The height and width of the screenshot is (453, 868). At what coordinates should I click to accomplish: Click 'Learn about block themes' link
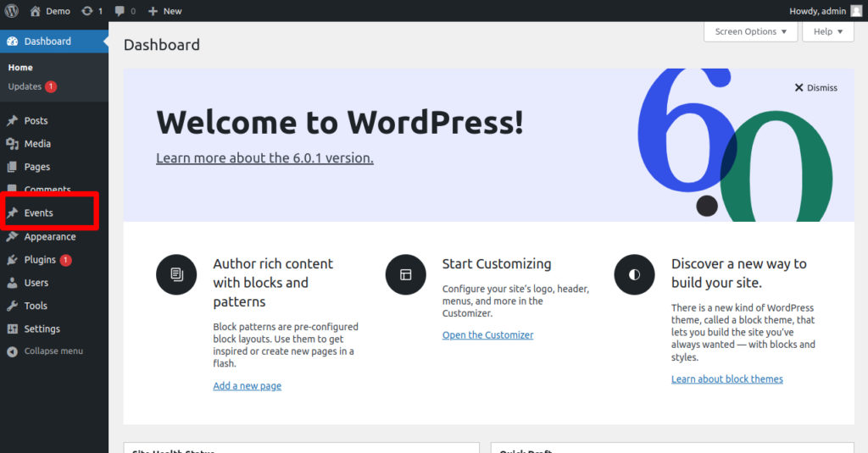(x=726, y=378)
